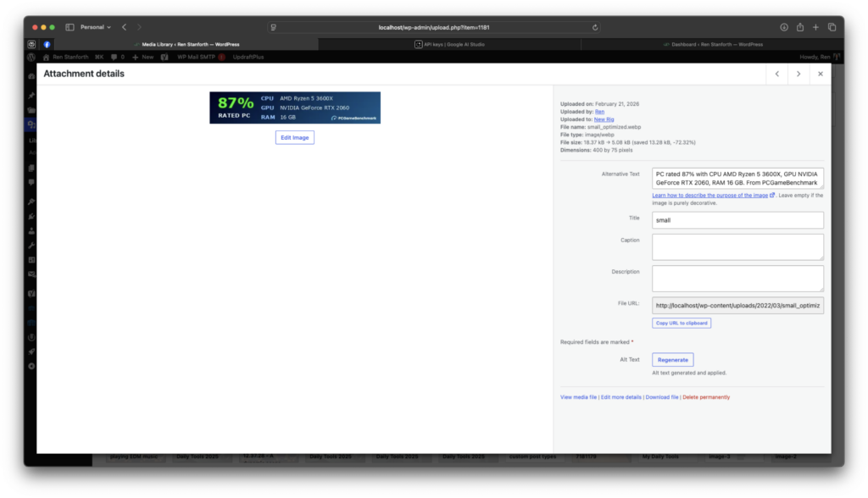
Task: Go to the next attachment with right chevron
Action: [x=798, y=75]
